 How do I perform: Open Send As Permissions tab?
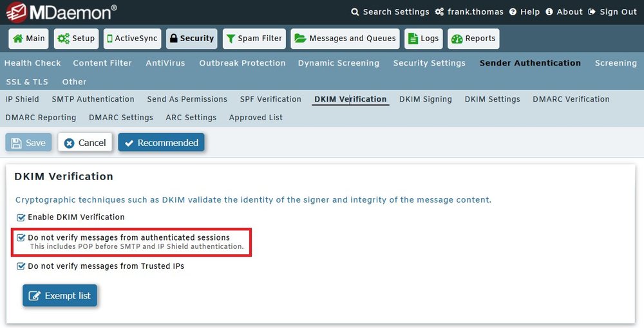[187, 99]
